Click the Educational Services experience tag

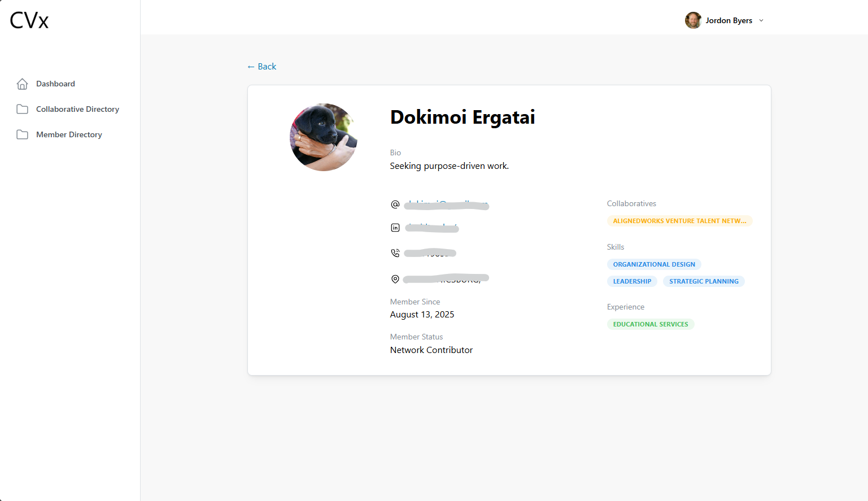650,324
